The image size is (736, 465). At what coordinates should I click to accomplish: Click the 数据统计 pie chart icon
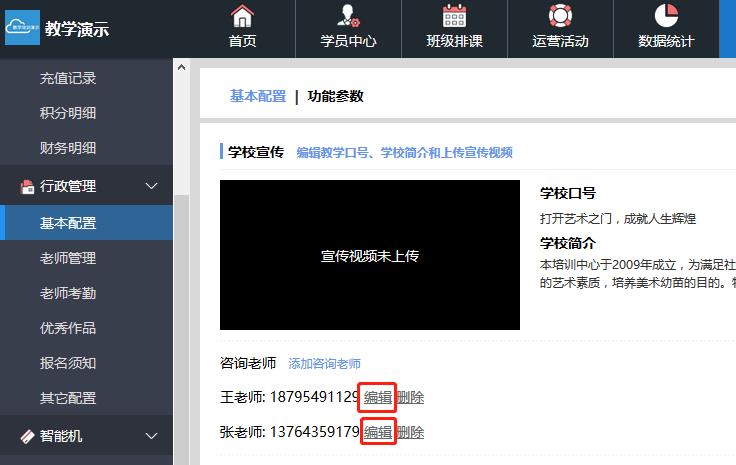[x=666, y=17]
